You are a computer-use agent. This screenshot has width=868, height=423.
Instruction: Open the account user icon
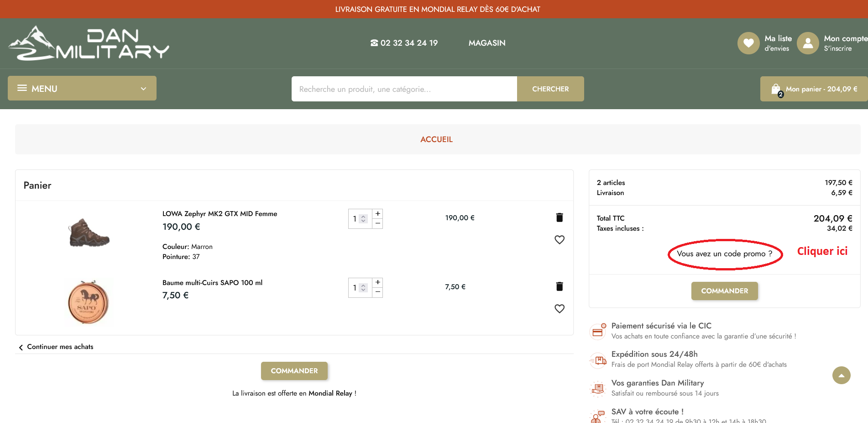tap(808, 43)
